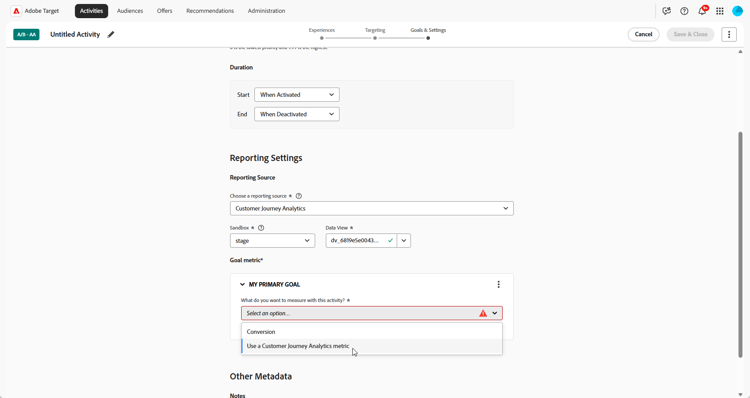Click the scrollbar up arrow
The height and width of the screenshot is (398, 750).
pos(740,52)
